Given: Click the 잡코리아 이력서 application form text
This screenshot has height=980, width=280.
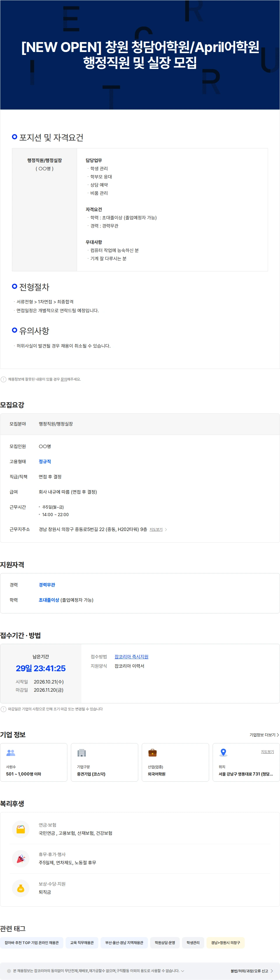Looking at the screenshot, I should 129,666.
